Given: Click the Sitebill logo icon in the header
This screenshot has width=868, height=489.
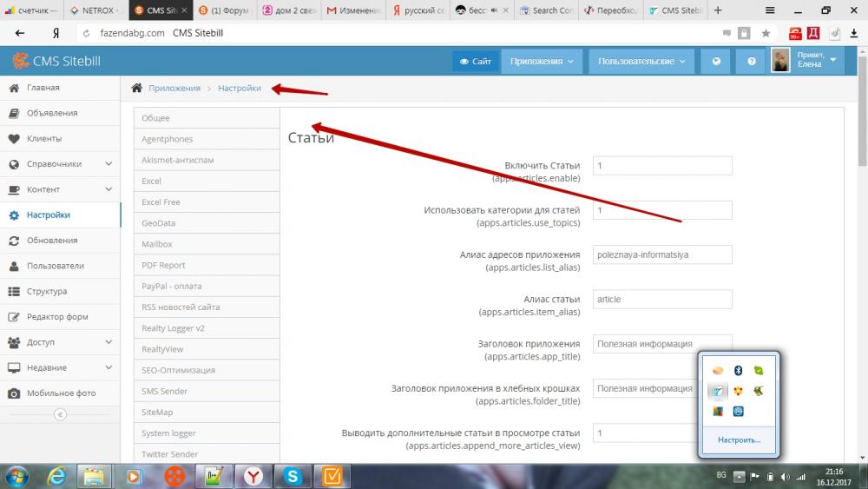Looking at the screenshot, I should pos(20,61).
